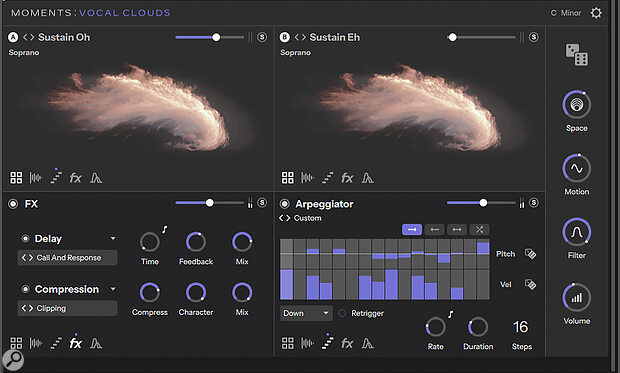
Task: Click the Volume macro knob
Action: [x=577, y=297]
